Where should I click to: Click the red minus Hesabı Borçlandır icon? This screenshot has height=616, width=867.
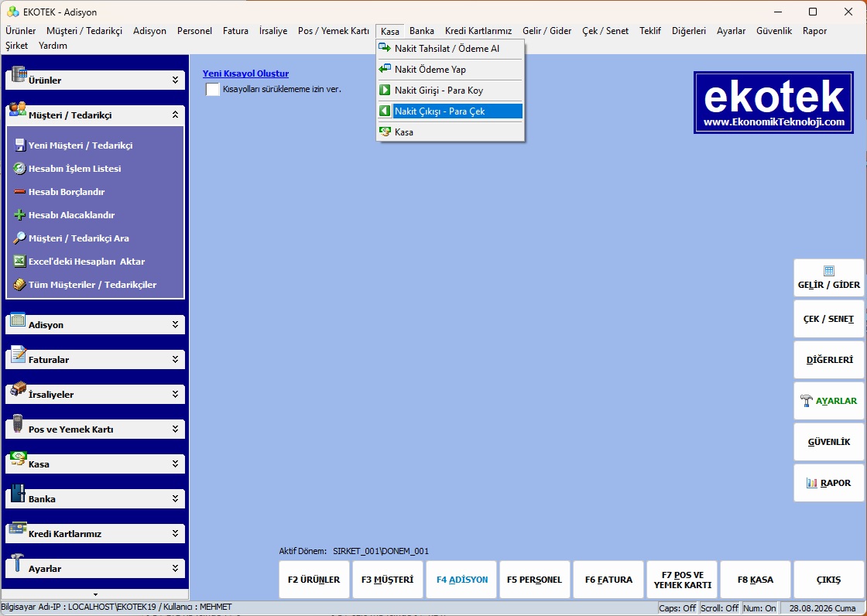point(20,192)
